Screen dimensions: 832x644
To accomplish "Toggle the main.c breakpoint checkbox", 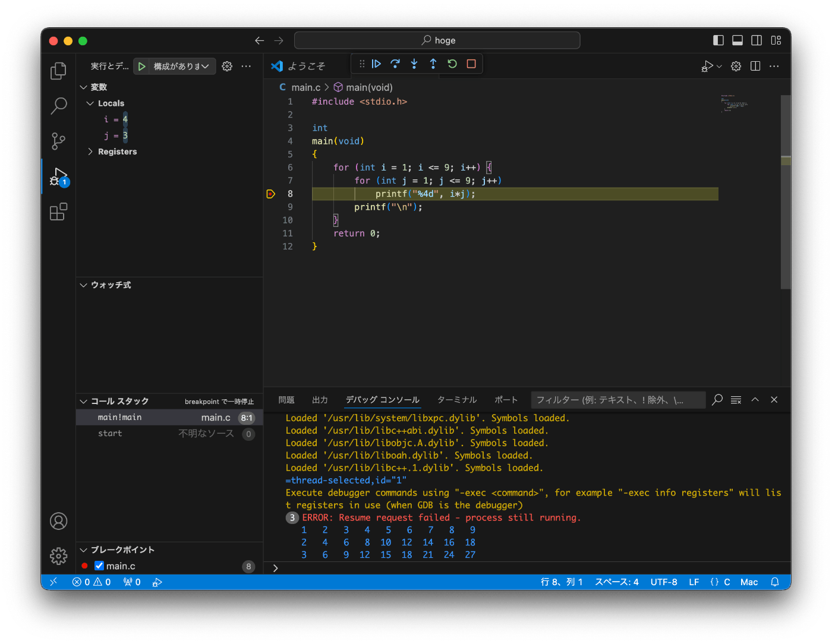I will 99,566.
